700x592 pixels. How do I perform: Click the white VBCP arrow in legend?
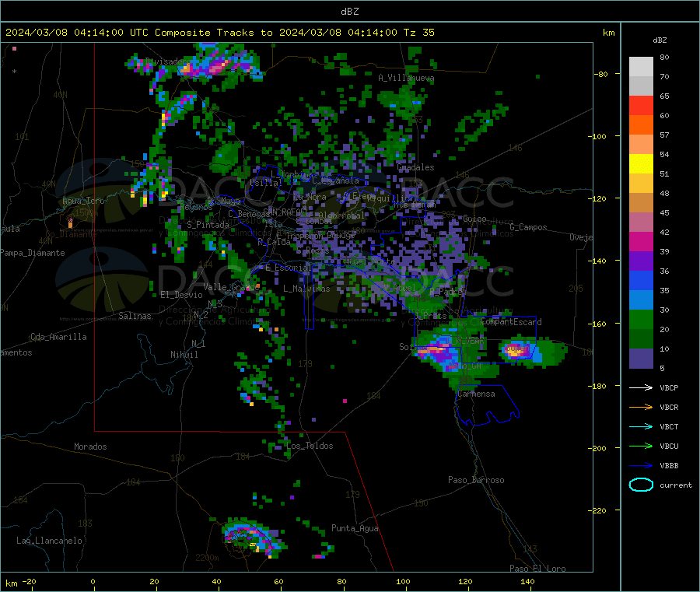point(641,387)
